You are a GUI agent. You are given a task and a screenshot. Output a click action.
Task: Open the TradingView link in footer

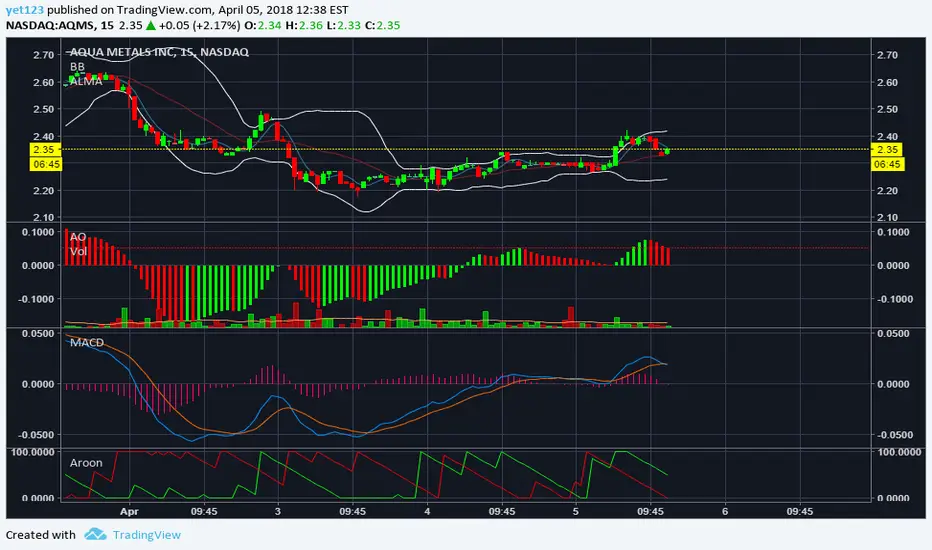coord(147,535)
